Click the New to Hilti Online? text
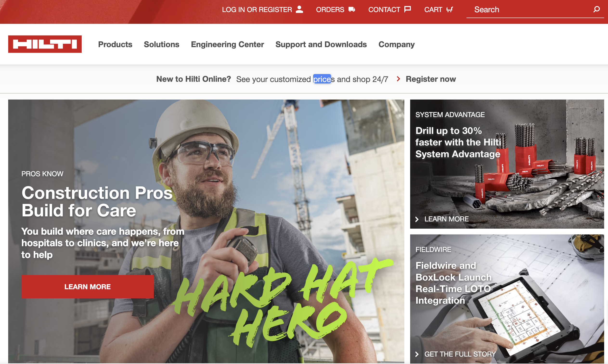 pyautogui.click(x=194, y=79)
